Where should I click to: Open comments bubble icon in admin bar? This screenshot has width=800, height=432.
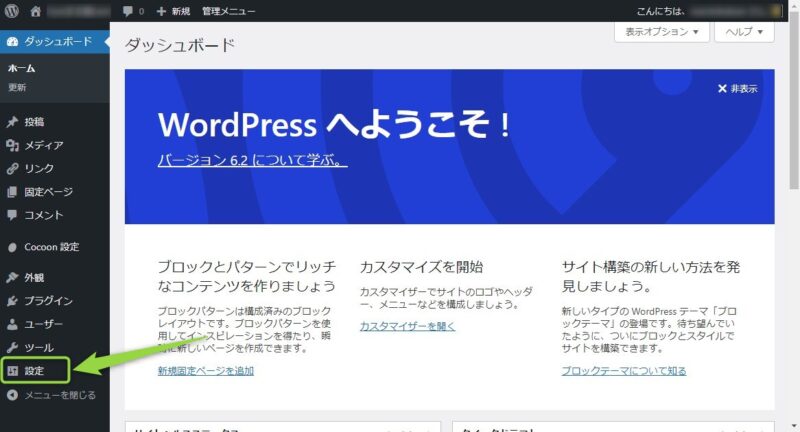[x=128, y=11]
